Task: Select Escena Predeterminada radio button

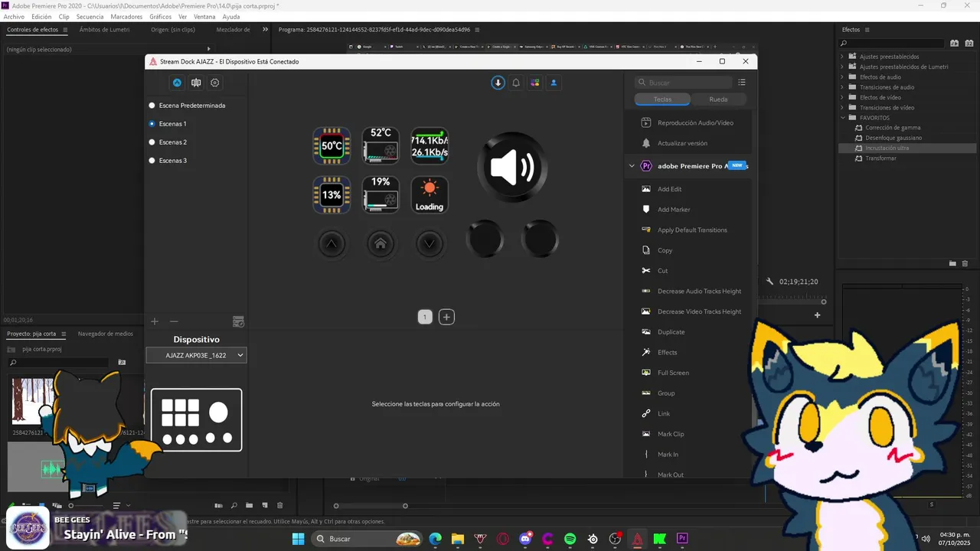Action: pos(152,106)
